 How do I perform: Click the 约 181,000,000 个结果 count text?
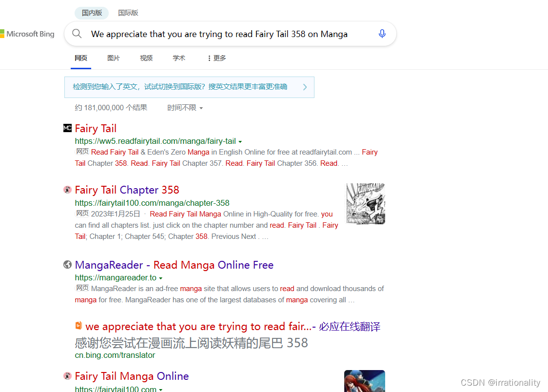coord(111,108)
